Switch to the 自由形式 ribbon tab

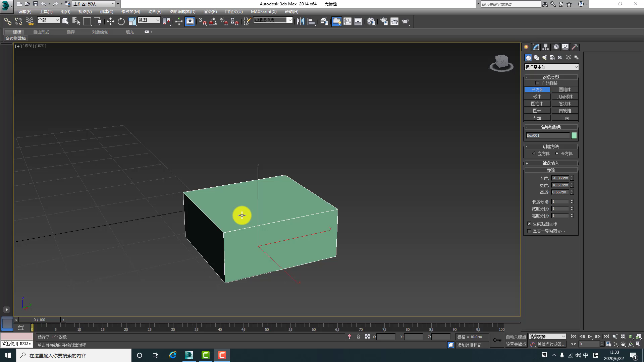coord(41,32)
